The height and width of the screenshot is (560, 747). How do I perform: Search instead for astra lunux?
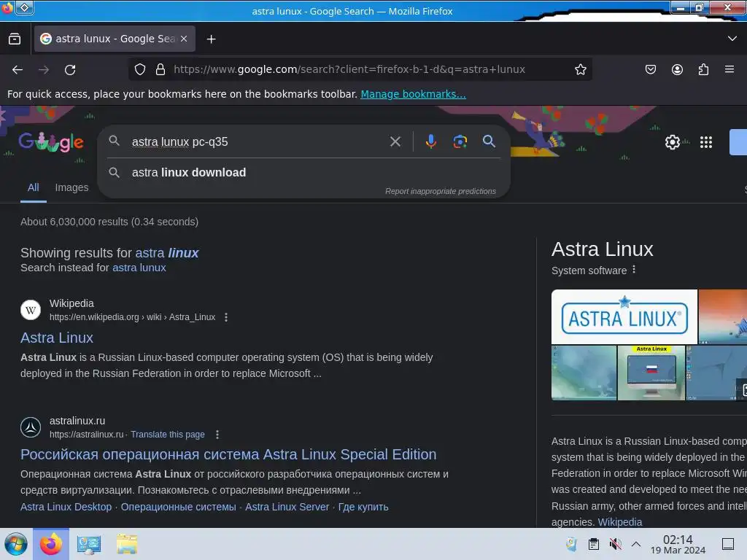139,268
